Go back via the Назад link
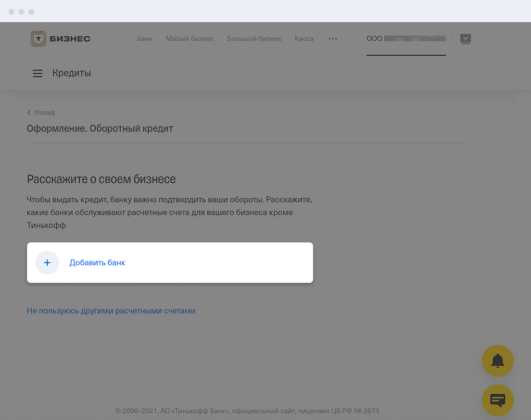This screenshot has height=420, width=531. 44,112
